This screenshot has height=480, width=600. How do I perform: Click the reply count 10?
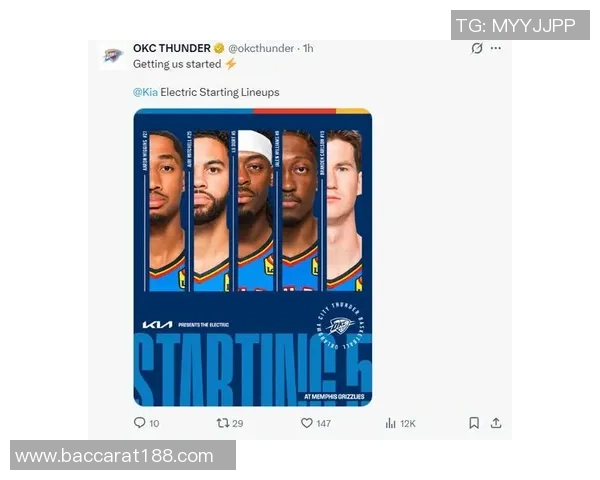click(154, 423)
